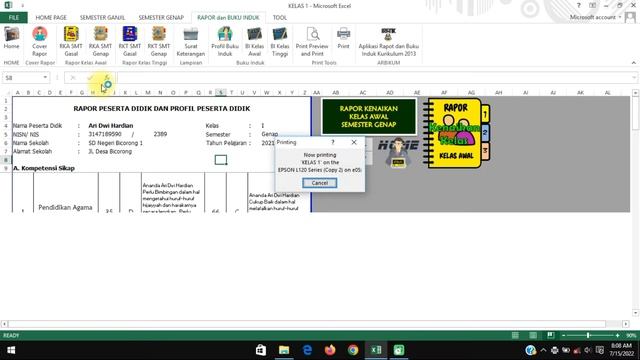Zoom in with plus button
The image size is (640, 360).
coord(618,335)
